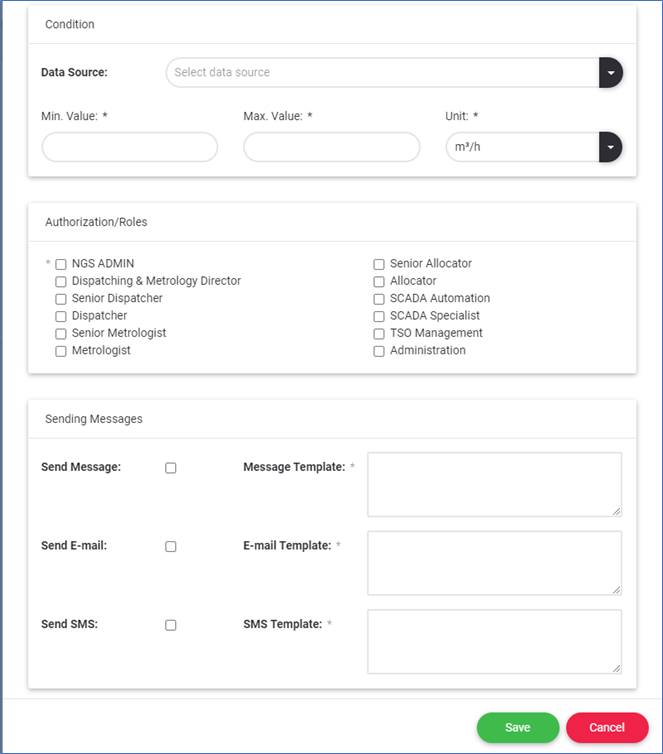Viewport: 663px width, 754px height.
Task: Tick the Senior Dispatcher checkbox
Action: coord(61,299)
